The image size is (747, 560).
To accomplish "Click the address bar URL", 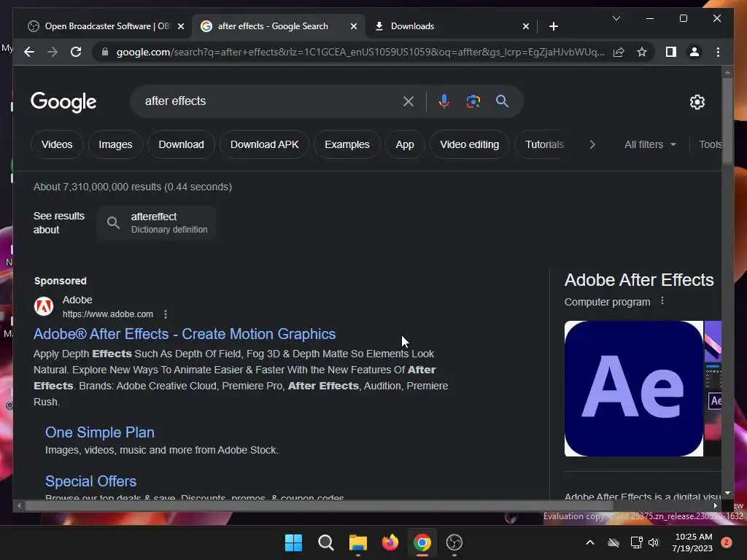I will tap(360, 52).
